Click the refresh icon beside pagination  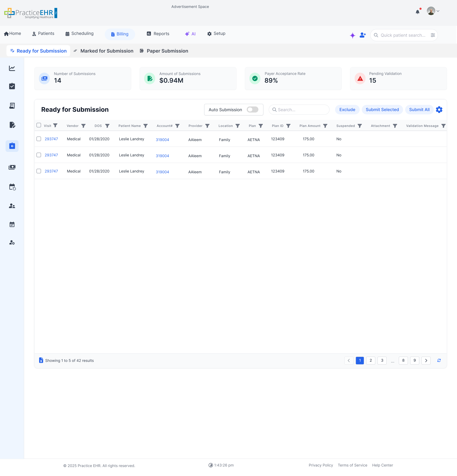pos(439,360)
